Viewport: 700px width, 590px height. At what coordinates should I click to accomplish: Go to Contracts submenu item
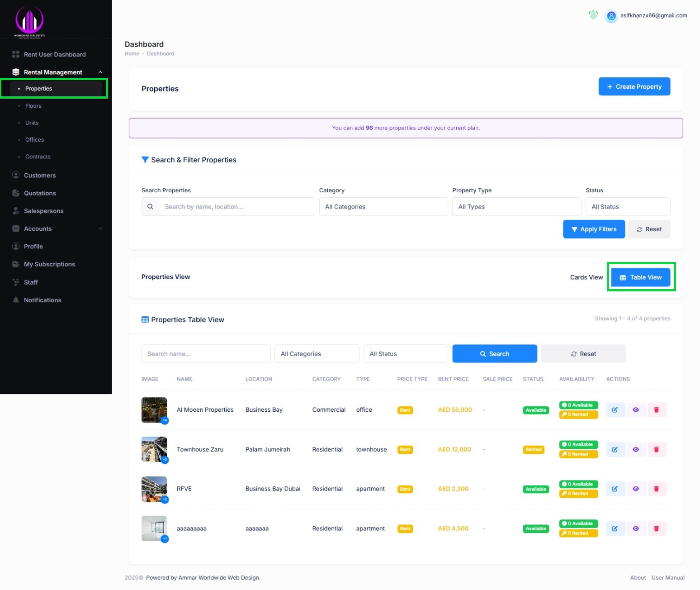(38, 157)
